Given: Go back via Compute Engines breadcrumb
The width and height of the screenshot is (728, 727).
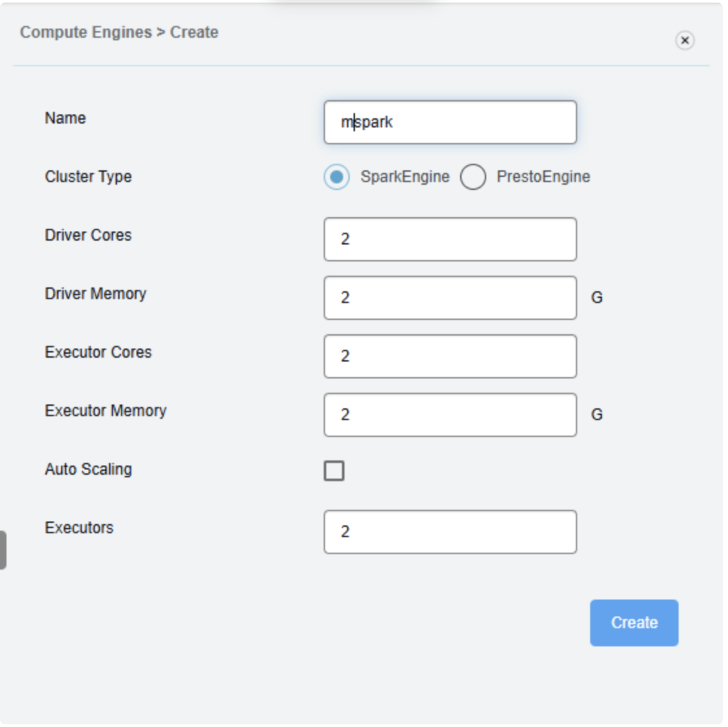Looking at the screenshot, I should pyautogui.click(x=85, y=33).
